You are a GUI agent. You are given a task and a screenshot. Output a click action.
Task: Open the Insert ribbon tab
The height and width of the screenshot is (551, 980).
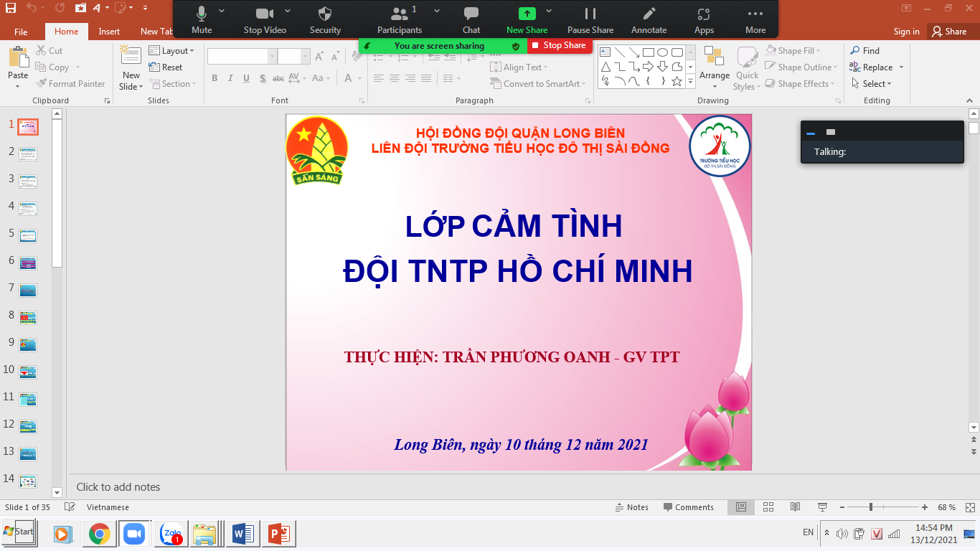coord(109,32)
